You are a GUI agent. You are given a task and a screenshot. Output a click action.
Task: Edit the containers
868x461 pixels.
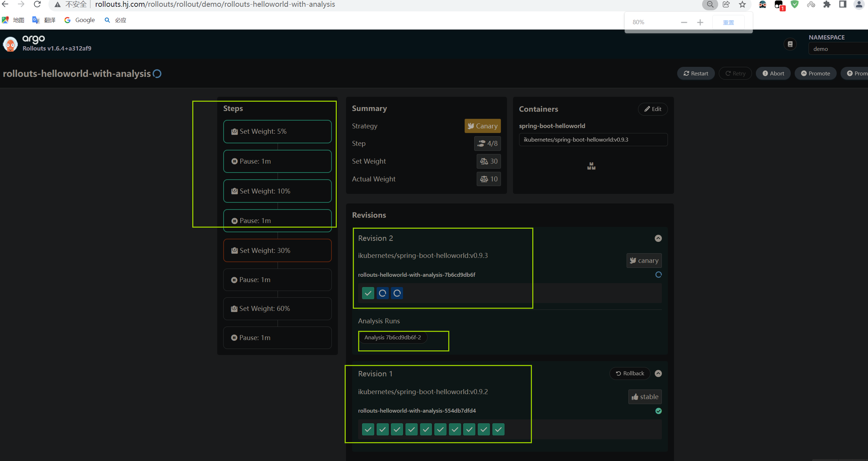653,109
